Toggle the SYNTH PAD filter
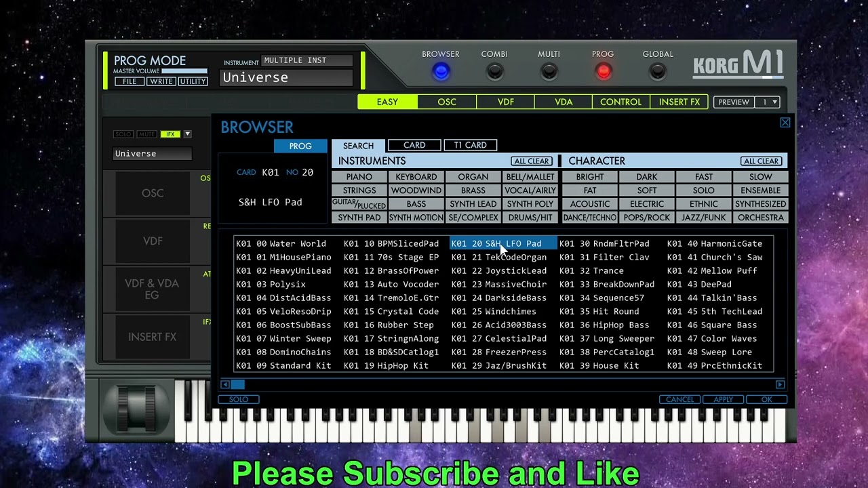 coord(359,218)
